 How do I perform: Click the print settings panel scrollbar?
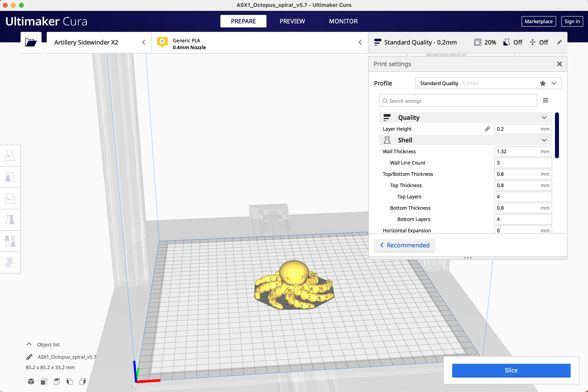click(557, 135)
